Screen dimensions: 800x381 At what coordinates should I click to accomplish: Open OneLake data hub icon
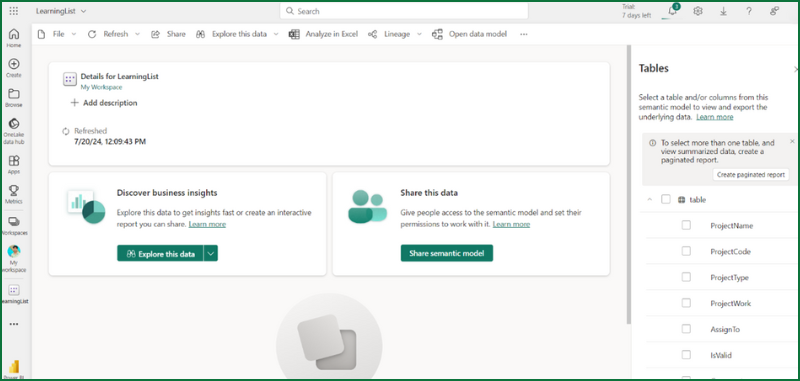[x=14, y=124]
